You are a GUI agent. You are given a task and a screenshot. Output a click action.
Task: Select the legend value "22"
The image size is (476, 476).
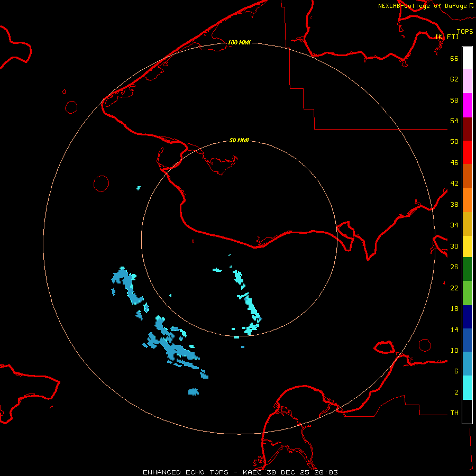(454, 288)
